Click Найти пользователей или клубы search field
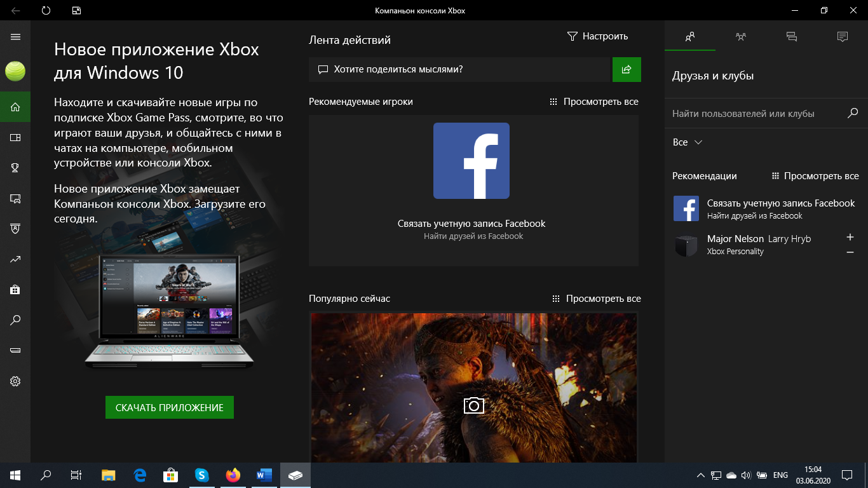The width and height of the screenshot is (868, 488). (x=766, y=114)
